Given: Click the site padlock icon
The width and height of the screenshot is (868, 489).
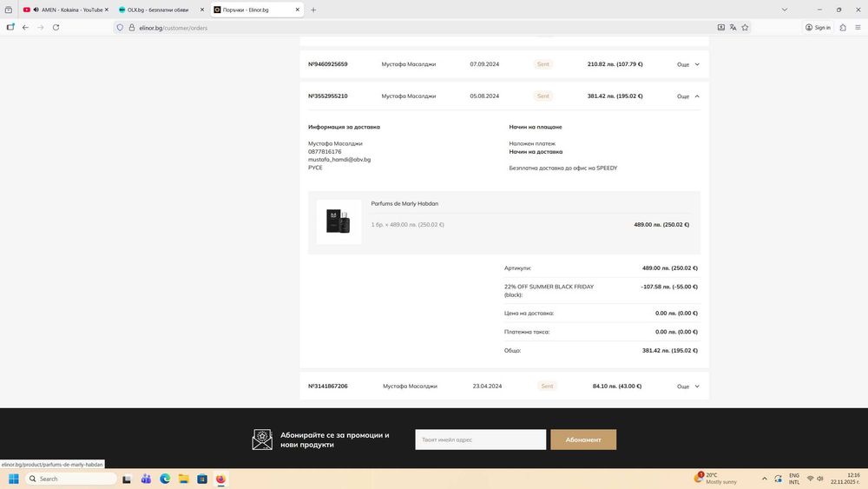Looking at the screenshot, I should [132, 27].
